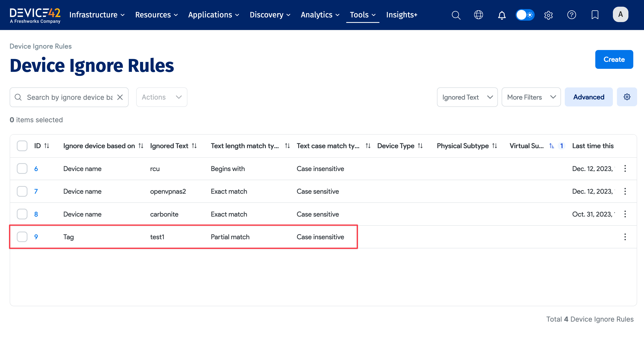Open the Discovery menu
This screenshot has height=338, width=644.
click(x=270, y=15)
